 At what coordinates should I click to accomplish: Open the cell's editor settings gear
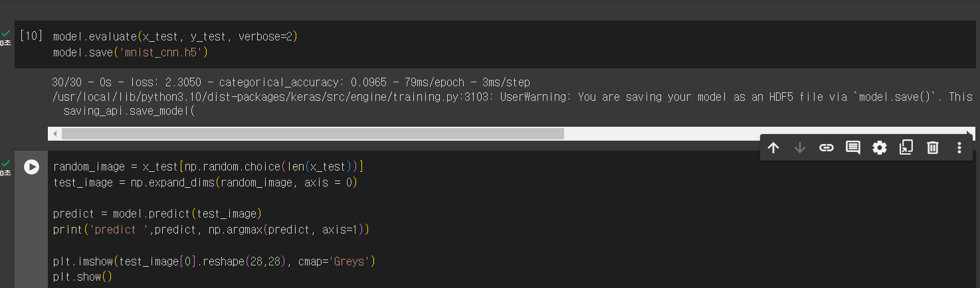pyautogui.click(x=880, y=148)
